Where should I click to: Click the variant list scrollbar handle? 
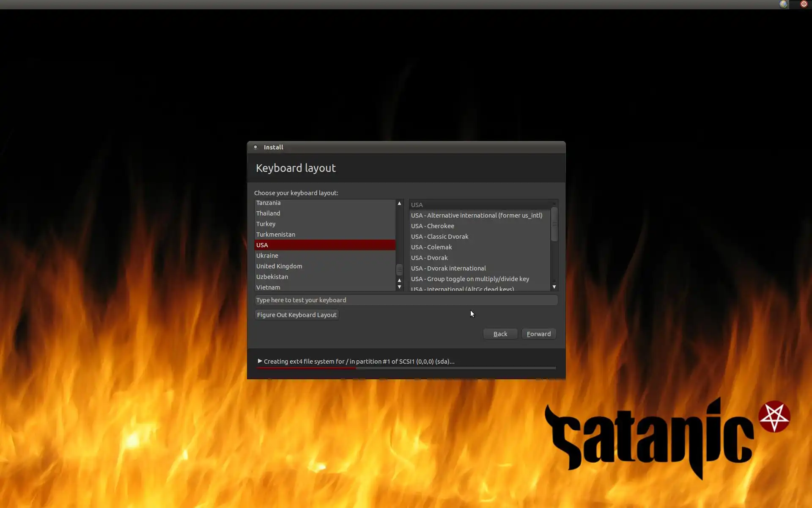coord(554,224)
